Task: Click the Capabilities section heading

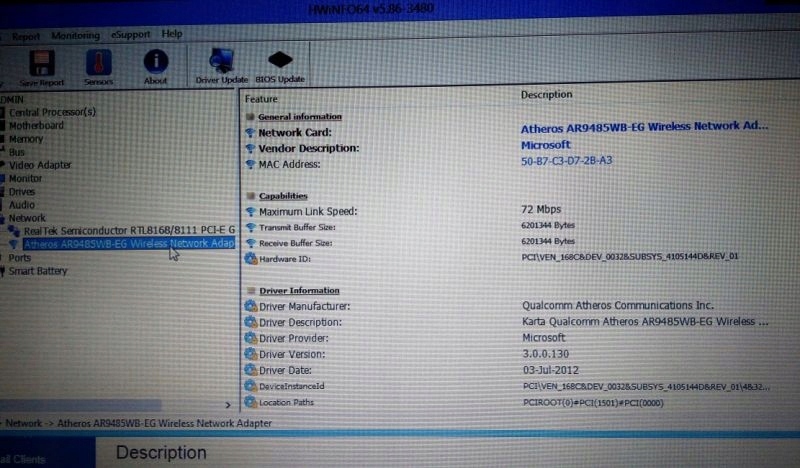Action: click(x=283, y=196)
